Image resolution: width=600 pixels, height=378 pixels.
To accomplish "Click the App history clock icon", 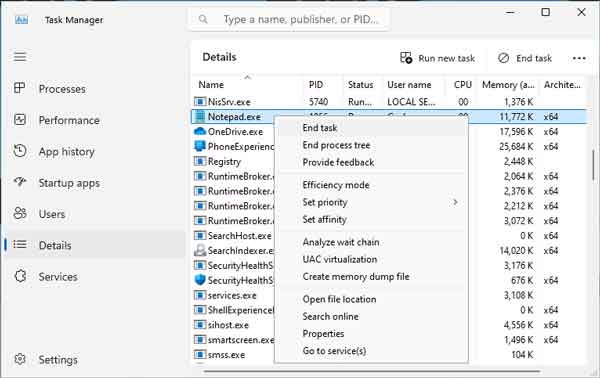I will (x=20, y=151).
